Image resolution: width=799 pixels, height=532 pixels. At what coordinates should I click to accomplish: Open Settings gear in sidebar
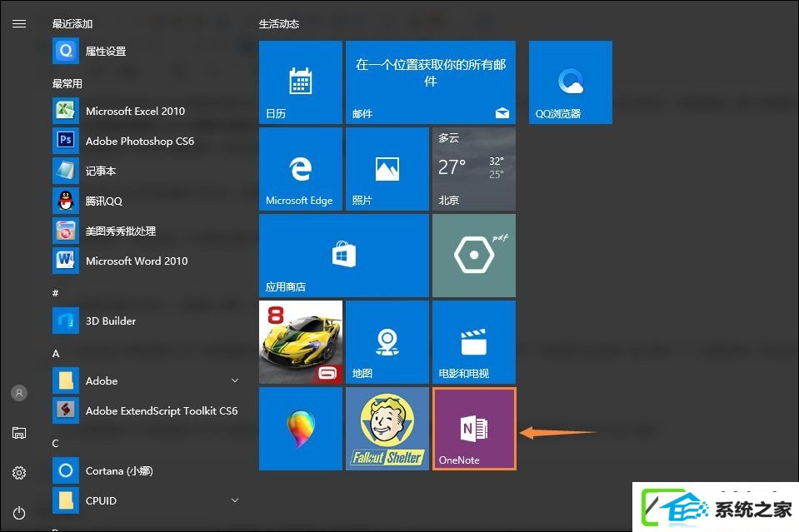point(19,473)
